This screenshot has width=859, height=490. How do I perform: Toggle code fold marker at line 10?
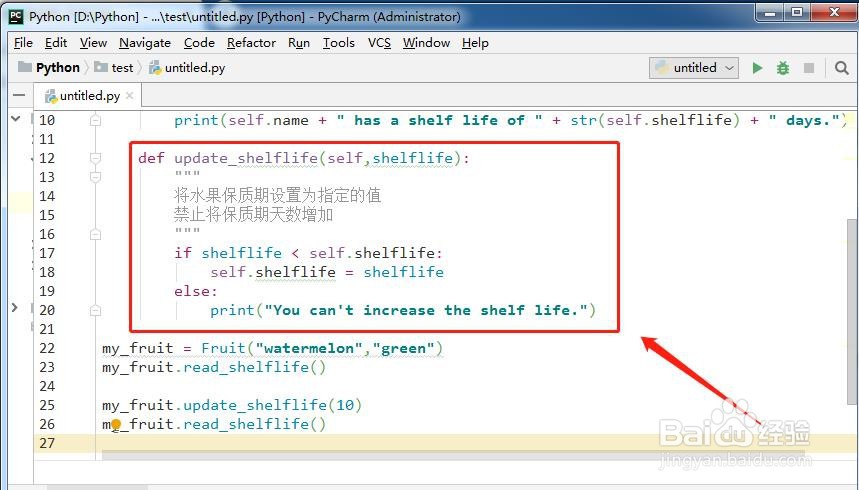[x=95, y=120]
